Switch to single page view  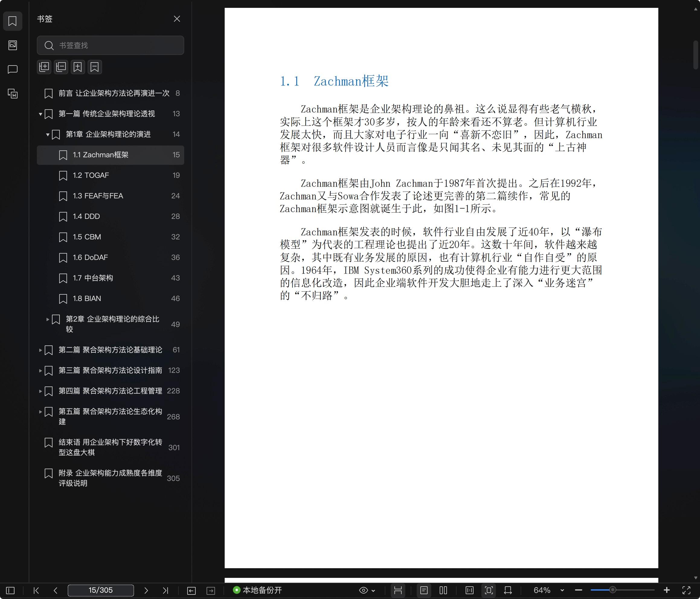[x=424, y=590]
